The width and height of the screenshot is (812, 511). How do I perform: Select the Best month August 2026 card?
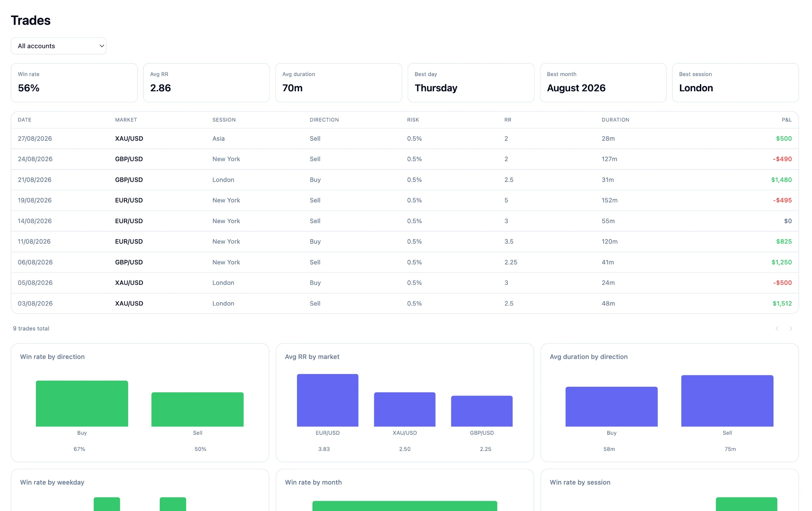603,82
